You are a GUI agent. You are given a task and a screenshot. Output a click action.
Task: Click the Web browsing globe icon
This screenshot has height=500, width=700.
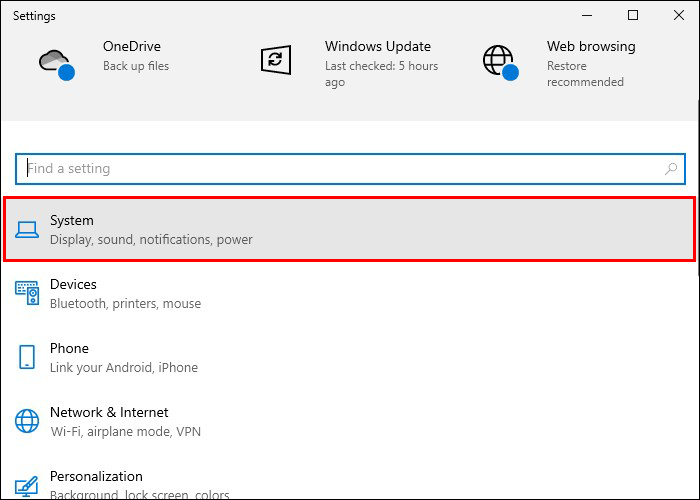(498, 60)
